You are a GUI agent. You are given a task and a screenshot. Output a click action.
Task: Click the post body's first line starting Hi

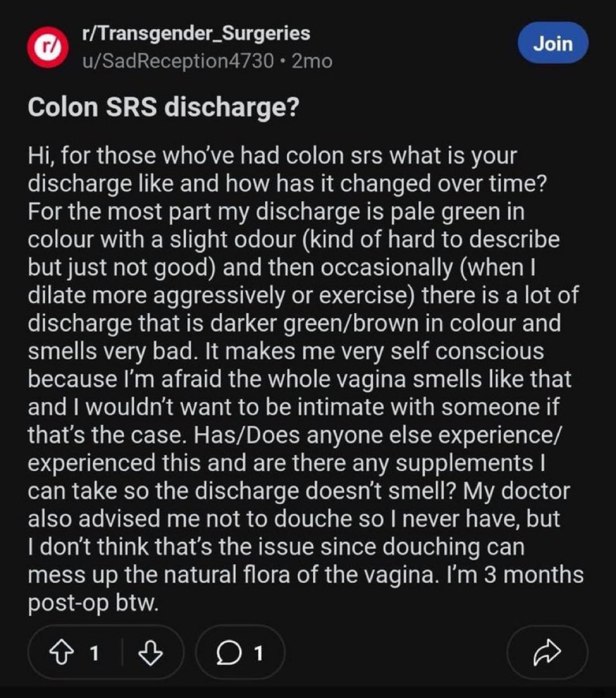click(272, 156)
